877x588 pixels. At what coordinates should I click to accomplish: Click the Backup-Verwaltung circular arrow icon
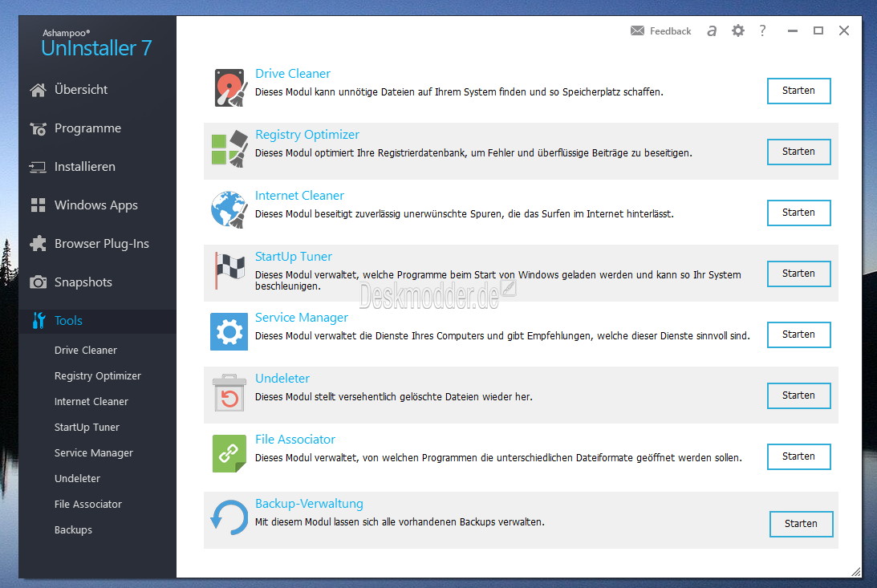[229, 517]
